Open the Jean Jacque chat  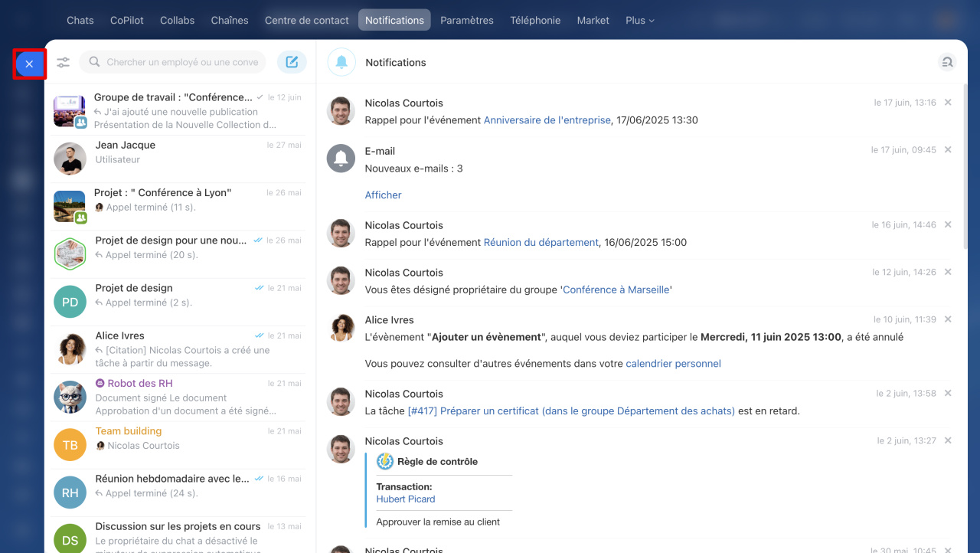point(178,159)
